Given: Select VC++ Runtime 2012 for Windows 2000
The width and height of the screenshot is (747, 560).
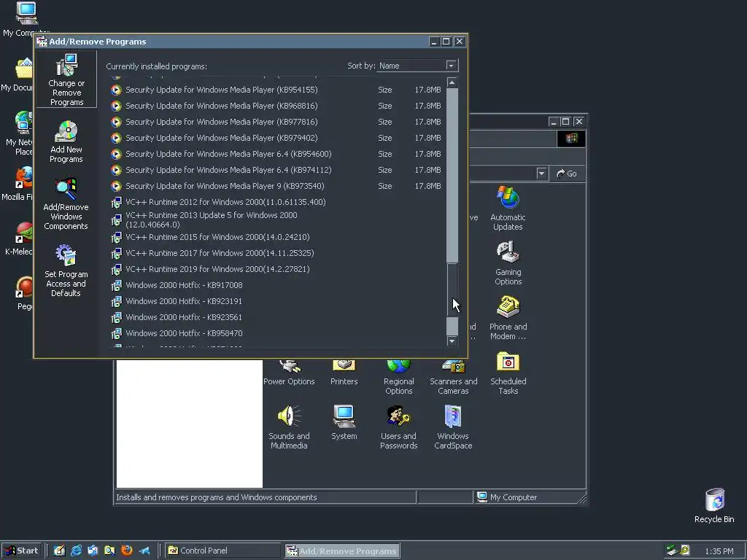Looking at the screenshot, I should tap(276, 203).
